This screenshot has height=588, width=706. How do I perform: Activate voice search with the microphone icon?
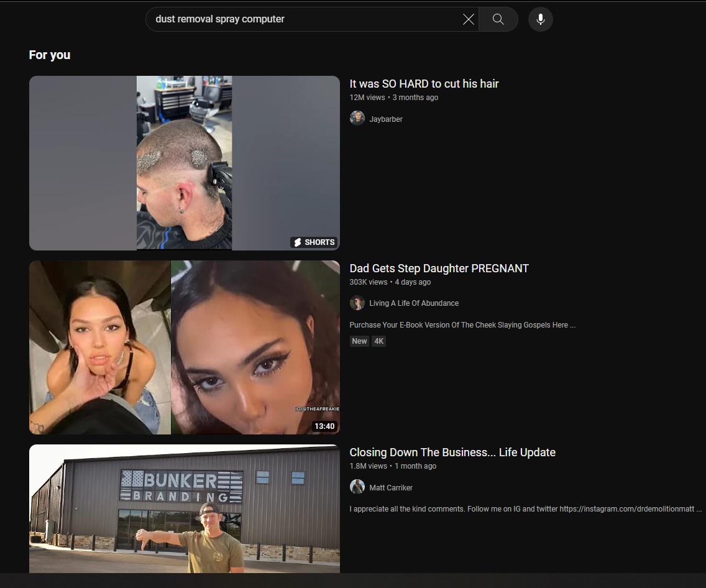pyautogui.click(x=540, y=19)
